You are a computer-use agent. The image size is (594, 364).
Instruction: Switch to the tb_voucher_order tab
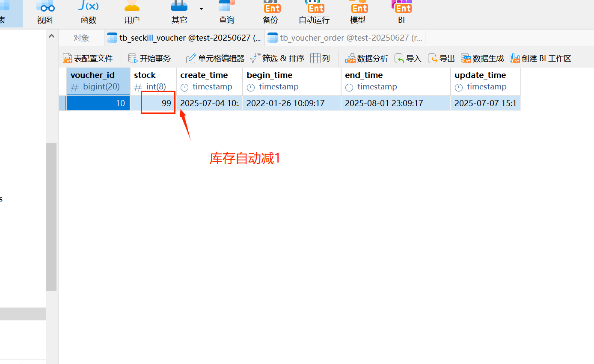coord(345,38)
